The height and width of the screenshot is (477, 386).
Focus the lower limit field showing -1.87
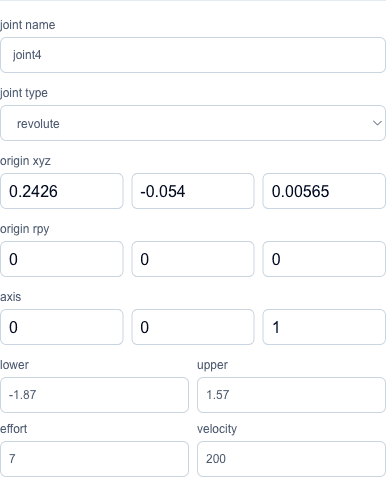pos(94,395)
